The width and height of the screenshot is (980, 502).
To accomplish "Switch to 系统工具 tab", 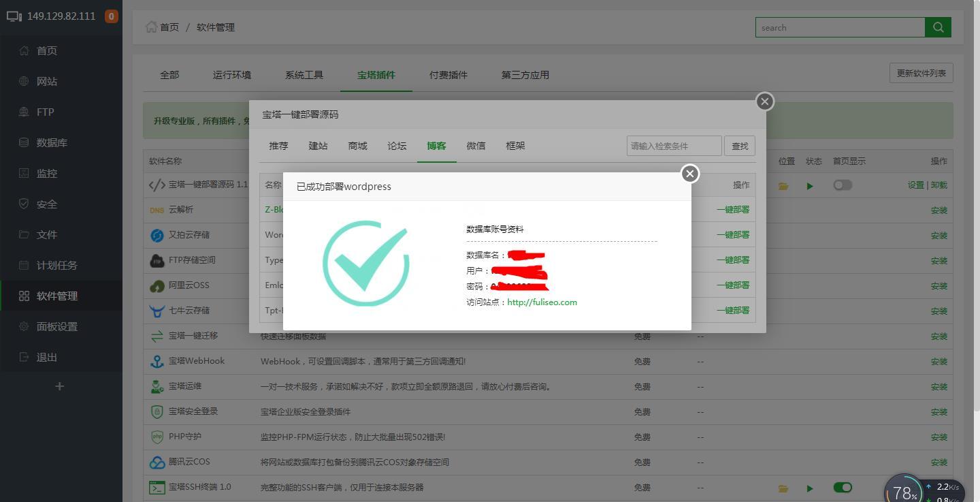I will point(304,75).
